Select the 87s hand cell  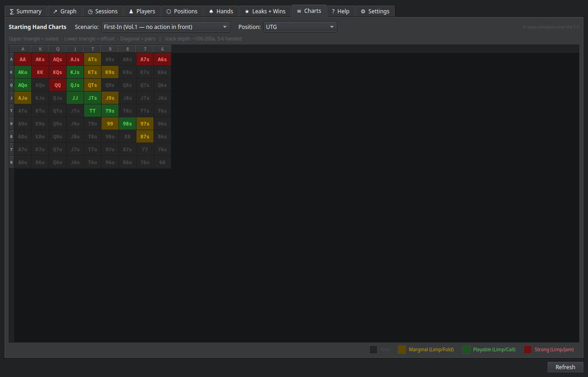[145, 137]
